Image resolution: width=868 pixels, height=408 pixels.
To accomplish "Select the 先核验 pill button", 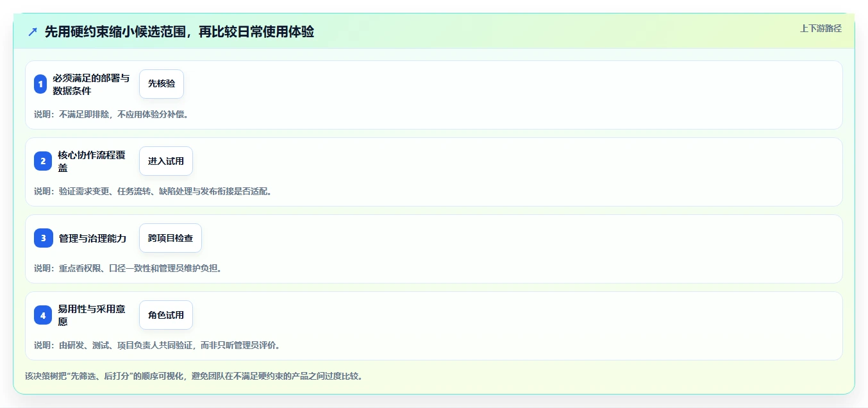I will tap(162, 84).
